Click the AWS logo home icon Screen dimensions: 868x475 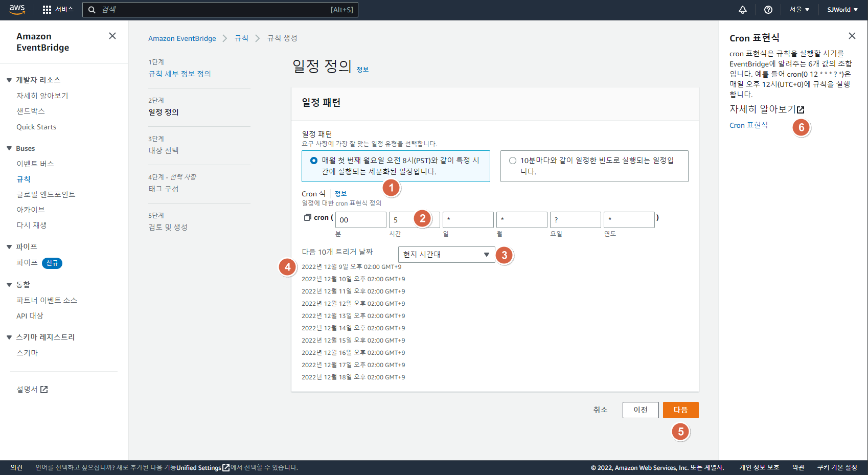tap(17, 10)
